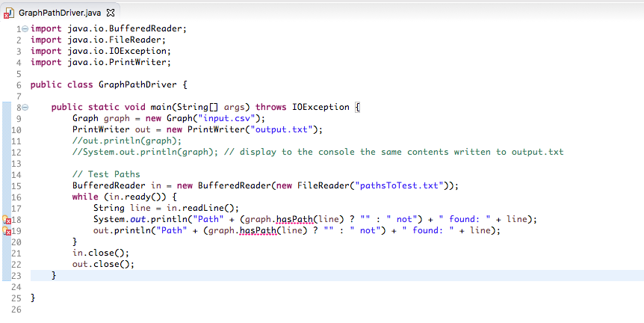The height and width of the screenshot is (323, 644).
Task: Click the while (in.ready()) statement
Action: [125, 197]
